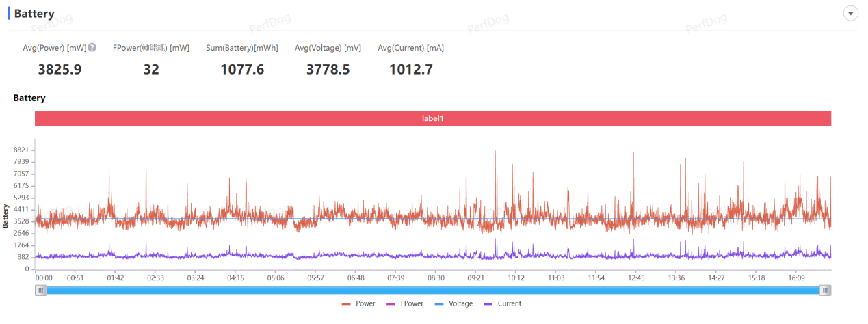Click the Avg(Current) value 1012.7
This screenshot has width=868, height=324.
point(410,69)
